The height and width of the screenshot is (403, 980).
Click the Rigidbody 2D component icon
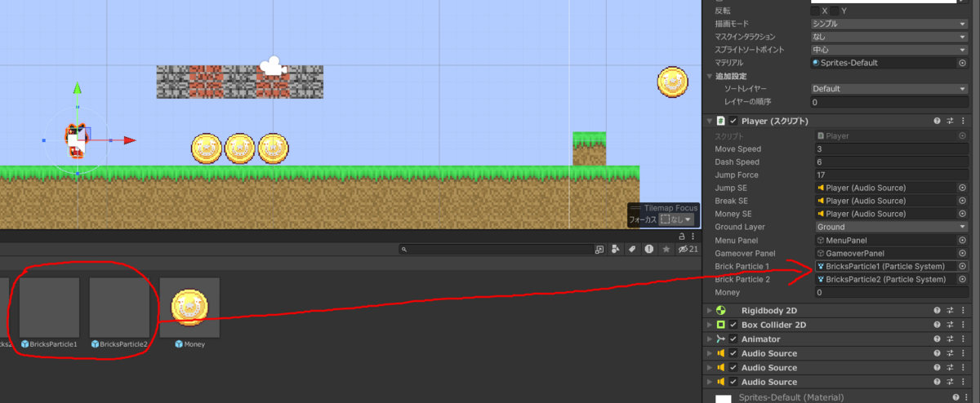(x=720, y=310)
